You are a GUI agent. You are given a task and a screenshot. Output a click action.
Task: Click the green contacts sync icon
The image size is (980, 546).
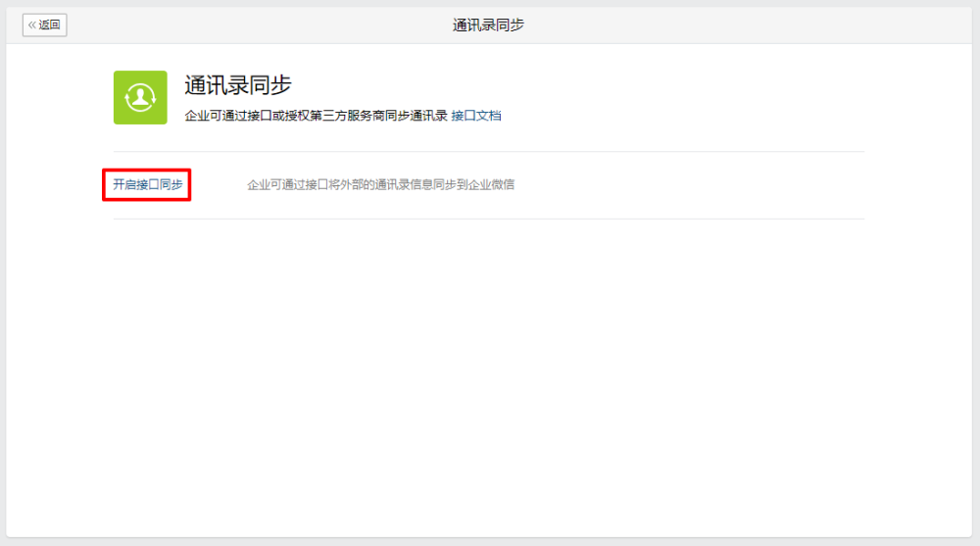tap(140, 98)
